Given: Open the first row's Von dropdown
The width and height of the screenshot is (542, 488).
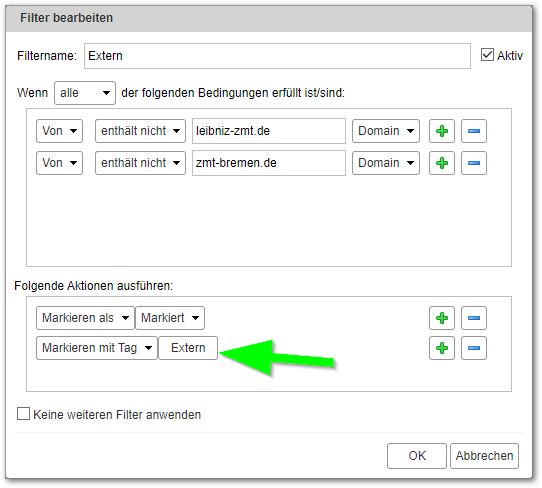Looking at the screenshot, I should pos(59,131).
